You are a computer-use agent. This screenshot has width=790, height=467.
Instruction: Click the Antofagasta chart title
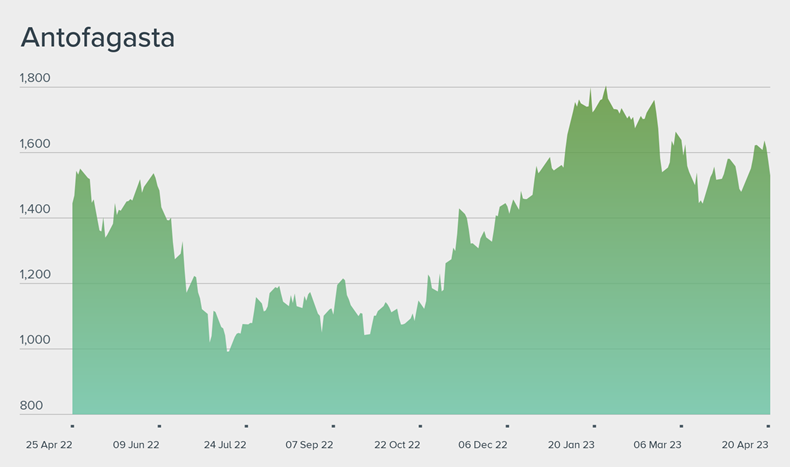tap(98, 38)
